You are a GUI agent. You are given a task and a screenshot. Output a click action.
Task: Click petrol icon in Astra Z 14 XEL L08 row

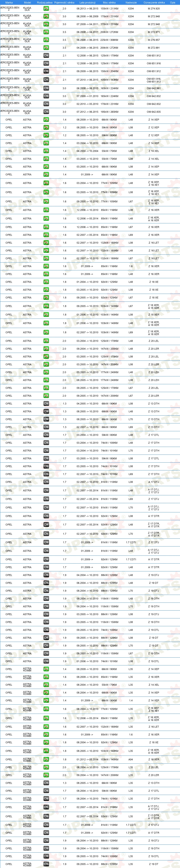tap(46, 159)
